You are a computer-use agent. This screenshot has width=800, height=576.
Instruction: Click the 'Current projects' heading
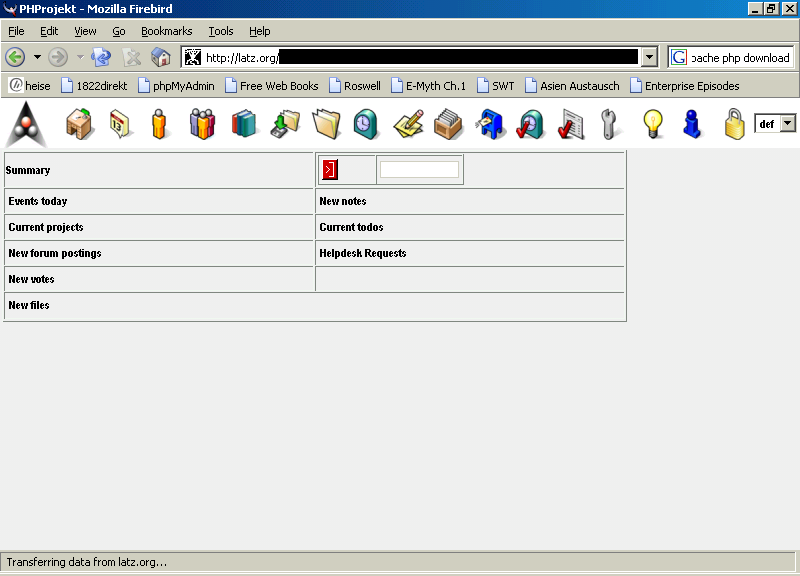pyautogui.click(x=46, y=227)
